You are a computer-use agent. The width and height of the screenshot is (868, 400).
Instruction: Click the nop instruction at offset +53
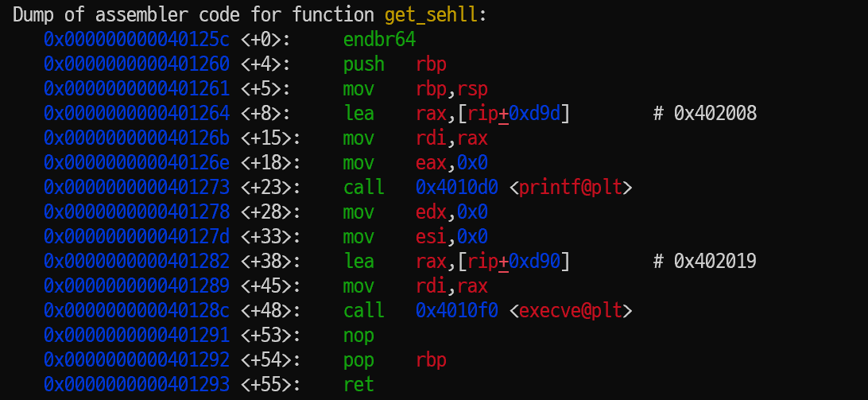[358, 336]
